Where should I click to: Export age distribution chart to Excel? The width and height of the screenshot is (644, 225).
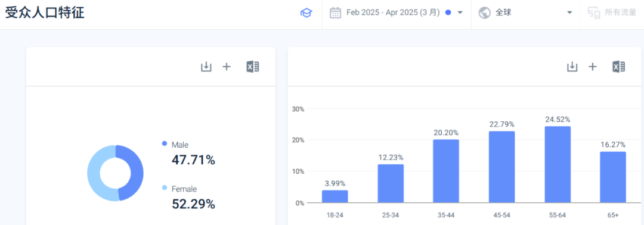[x=618, y=67]
